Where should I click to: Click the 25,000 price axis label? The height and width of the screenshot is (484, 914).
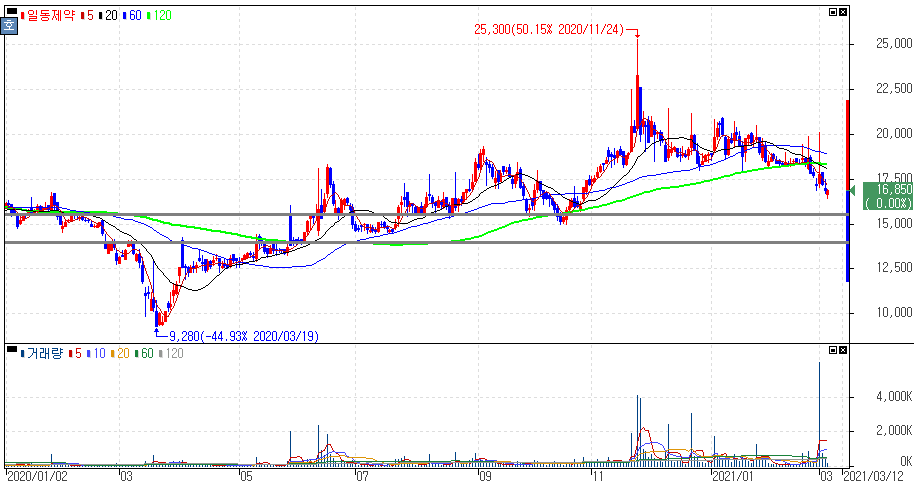pyautogui.click(x=894, y=44)
